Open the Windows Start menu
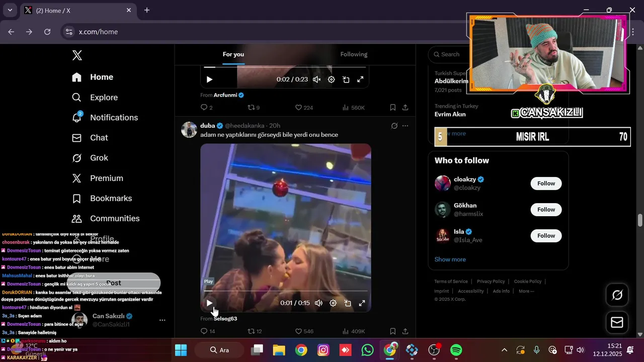The height and width of the screenshot is (362, 644). pyautogui.click(x=181, y=350)
